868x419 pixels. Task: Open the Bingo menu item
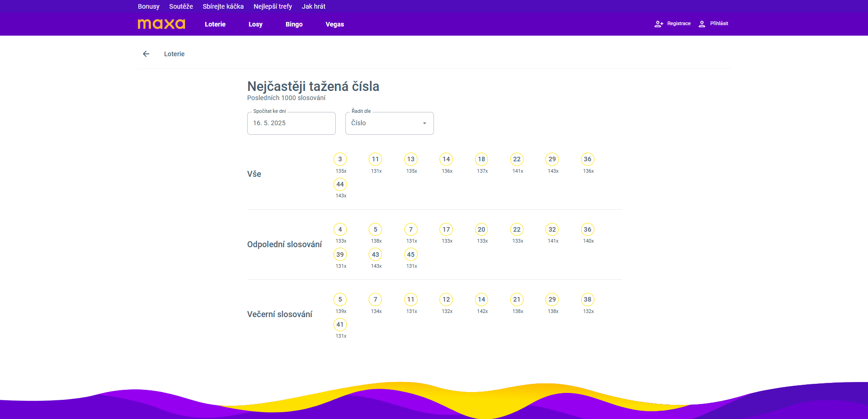pyautogui.click(x=294, y=24)
